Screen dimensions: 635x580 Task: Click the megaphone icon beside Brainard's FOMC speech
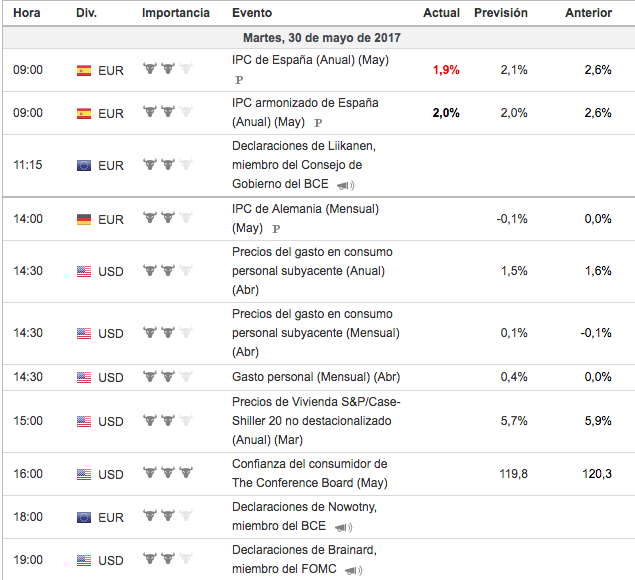coord(354,569)
